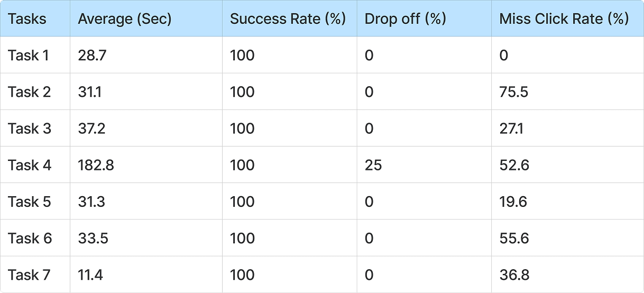
Task: Click the Success Rate (%) column header
Action: (288, 19)
